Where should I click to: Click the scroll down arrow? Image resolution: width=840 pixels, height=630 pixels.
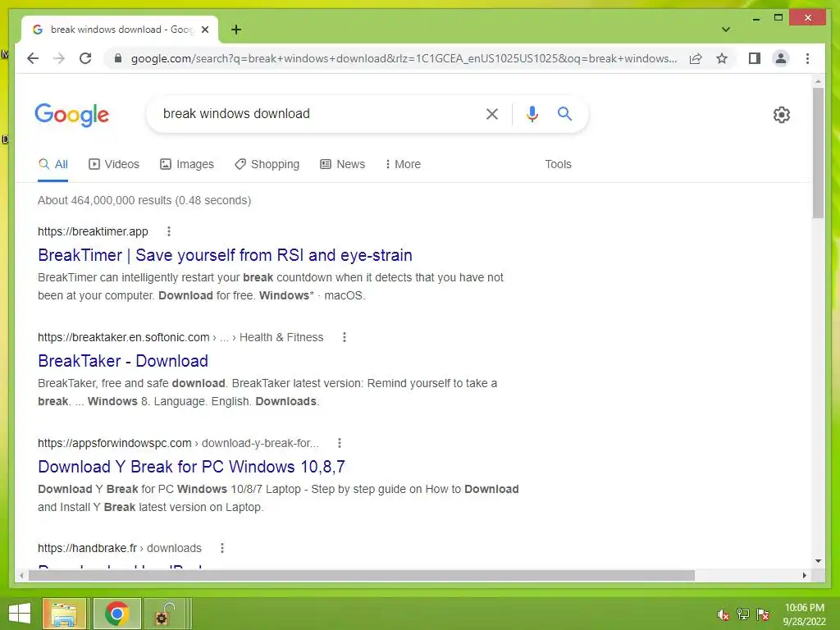(818, 561)
